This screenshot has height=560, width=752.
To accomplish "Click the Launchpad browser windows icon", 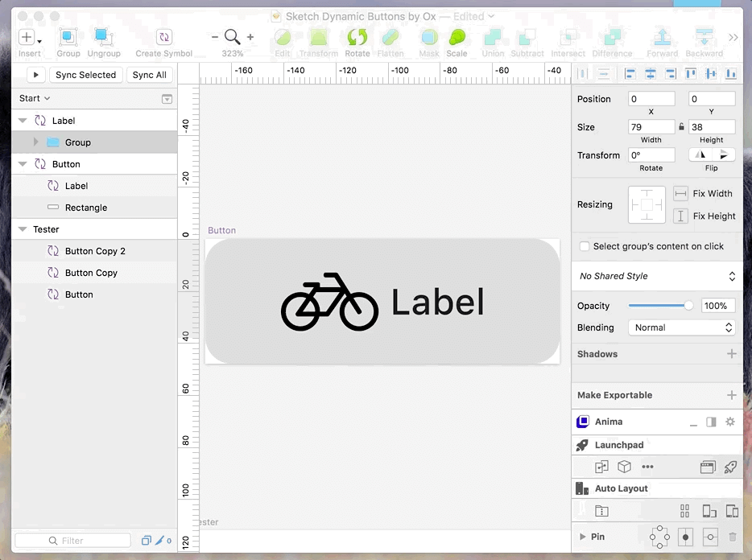I will click(708, 467).
